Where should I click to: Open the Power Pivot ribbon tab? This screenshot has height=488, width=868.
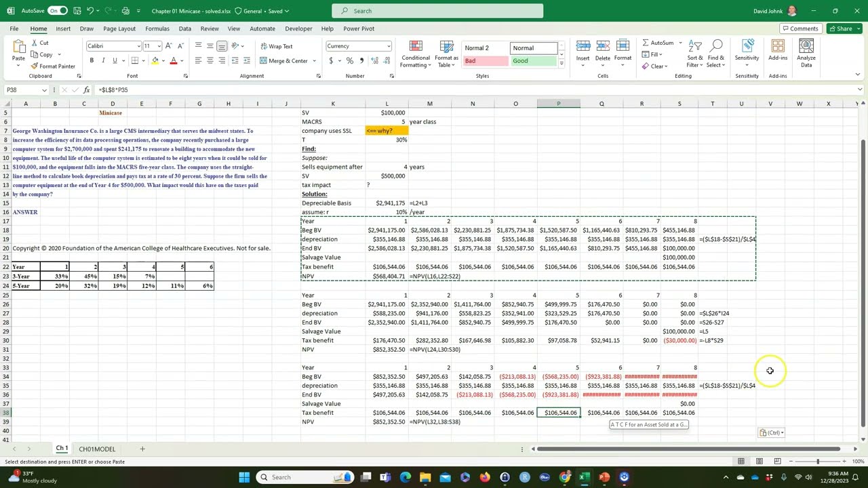pos(359,28)
